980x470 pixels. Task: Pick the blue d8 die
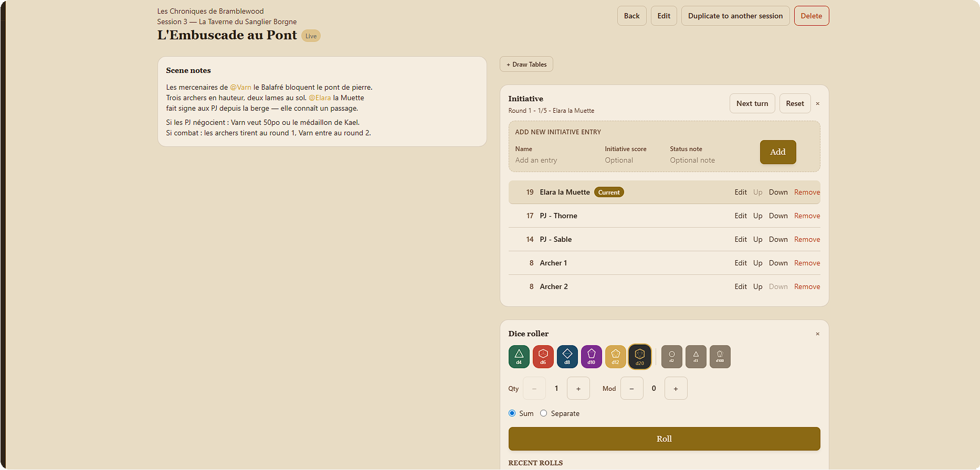coord(567,357)
